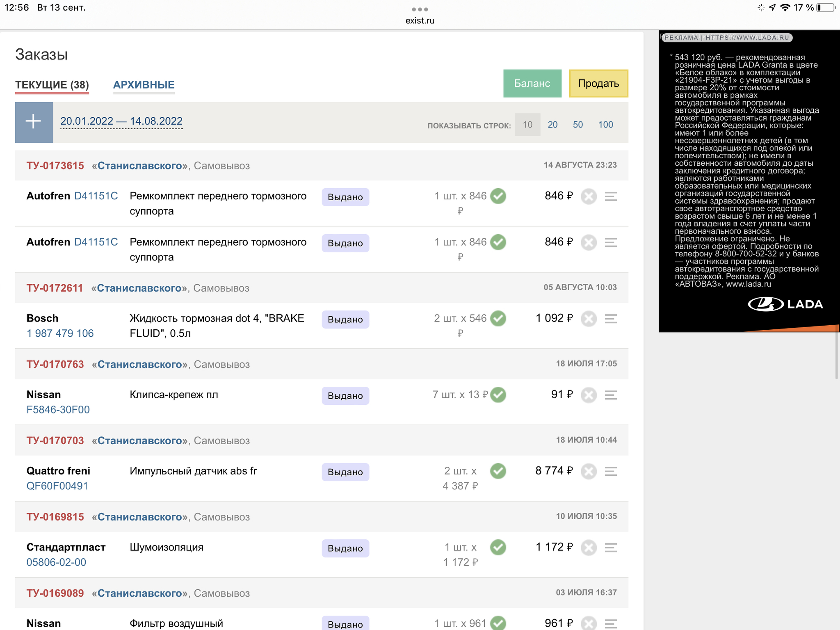This screenshot has width=840, height=630.
Task: Click quantity text 7 шт. x 13 ₽
Action: pyautogui.click(x=460, y=395)
